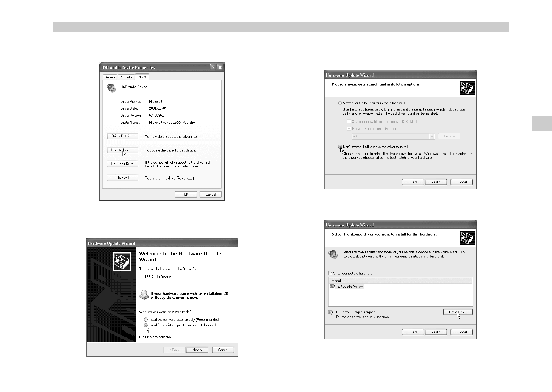
Task: Click the Browse button
Action: coord(449,136)
